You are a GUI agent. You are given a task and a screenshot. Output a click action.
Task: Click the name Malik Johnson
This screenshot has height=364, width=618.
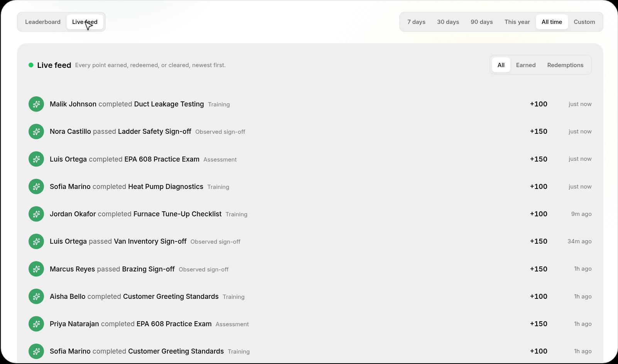73,104
